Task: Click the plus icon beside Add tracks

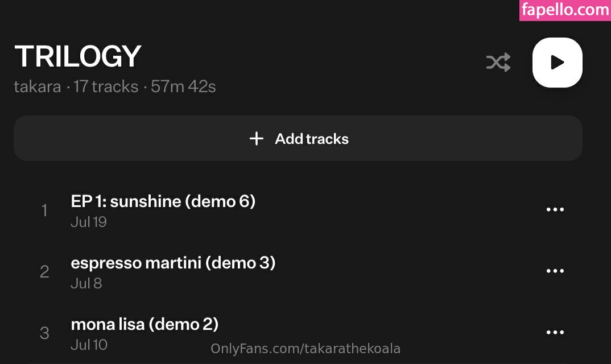Action: (257, 139)
